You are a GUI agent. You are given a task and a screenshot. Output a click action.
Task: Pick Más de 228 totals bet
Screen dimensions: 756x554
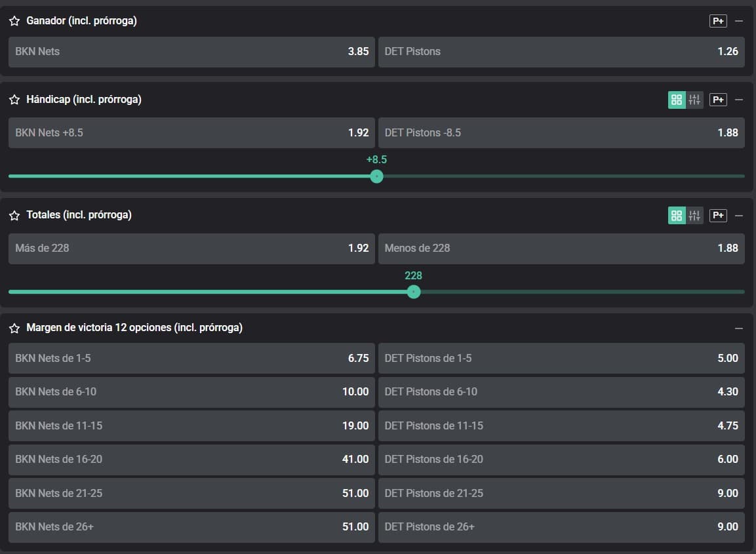tap(191, 248)
